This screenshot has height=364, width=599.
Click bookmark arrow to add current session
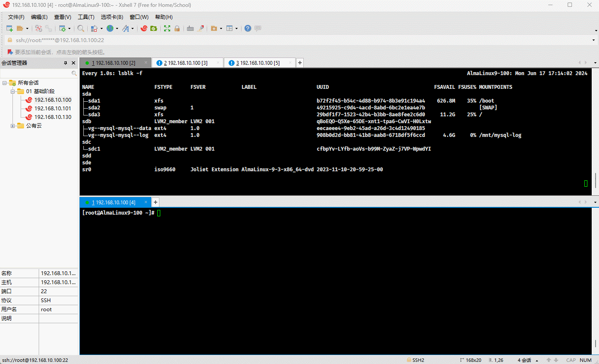point(10,52)
